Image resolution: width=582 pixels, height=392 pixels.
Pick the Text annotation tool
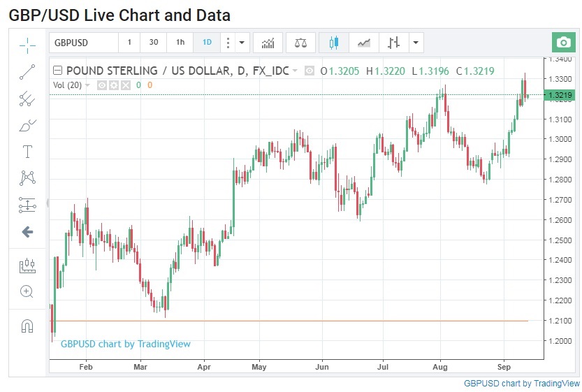pos(27,152)
